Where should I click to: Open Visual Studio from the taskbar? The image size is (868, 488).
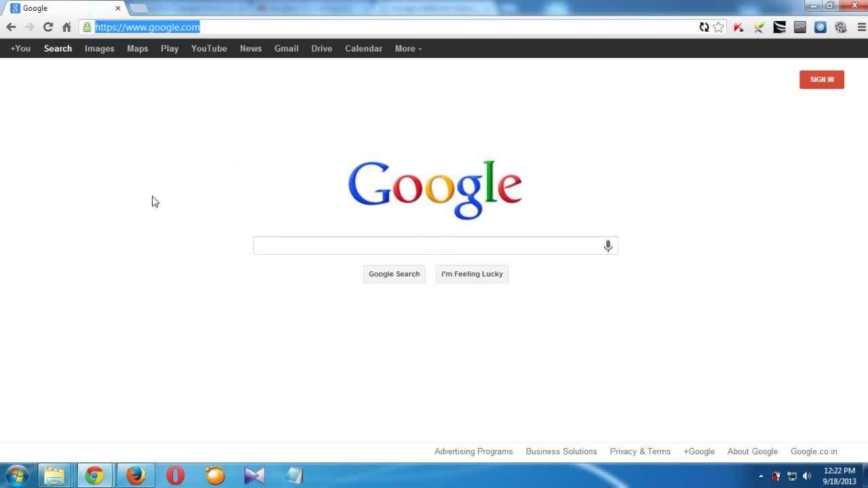tap(254, 475)
